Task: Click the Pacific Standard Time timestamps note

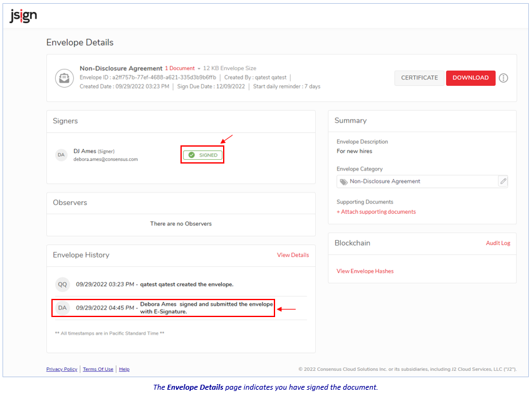Action: 110,333
